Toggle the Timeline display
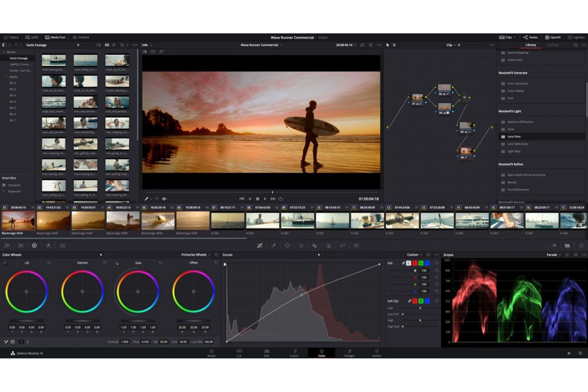Image resolution: width=588 pixels, height=392 pixels. [81, 37]
